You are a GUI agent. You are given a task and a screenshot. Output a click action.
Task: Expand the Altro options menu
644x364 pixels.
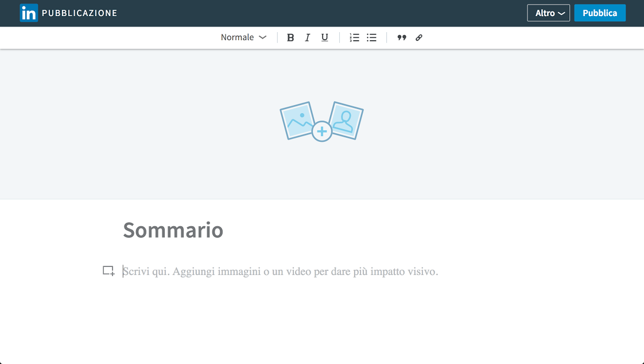[x=548, y=13]
